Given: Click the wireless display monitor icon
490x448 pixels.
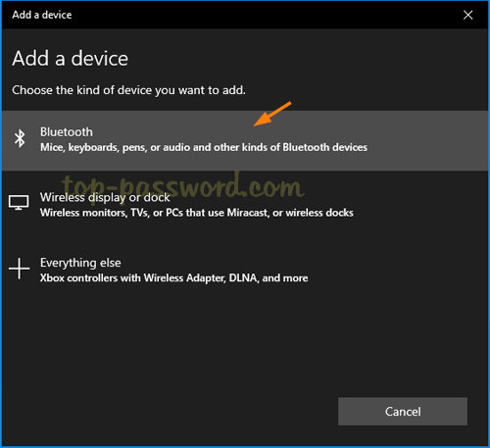Looking at the screenshot, I should tap(19, 203).
